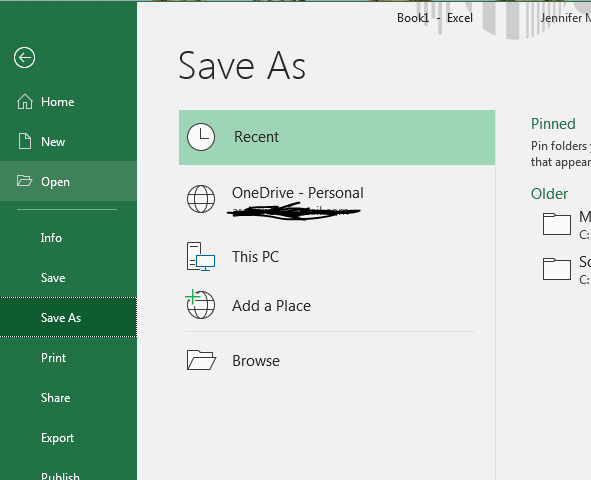The image size is (591, 480).
Task: Click the This PC computer icon
Action: coord(201,257)
